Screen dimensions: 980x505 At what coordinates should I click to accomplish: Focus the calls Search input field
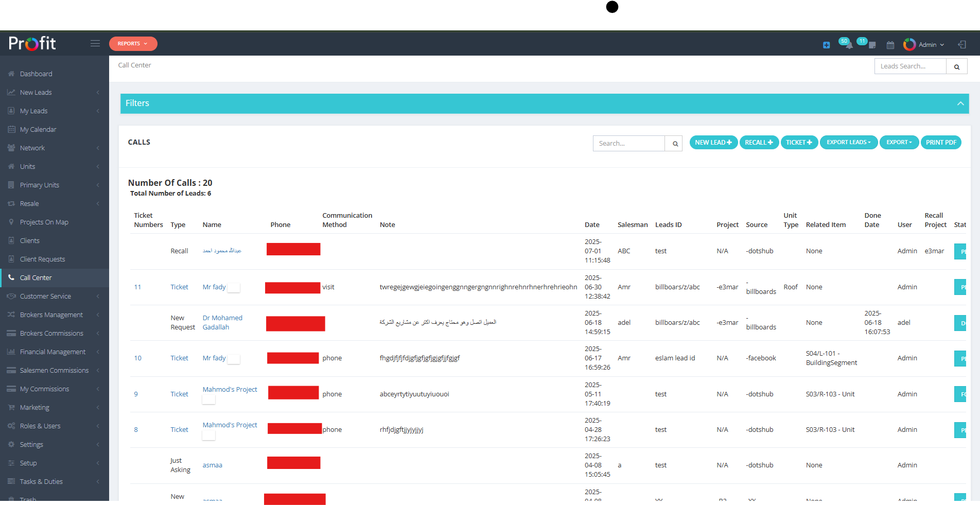629,144
